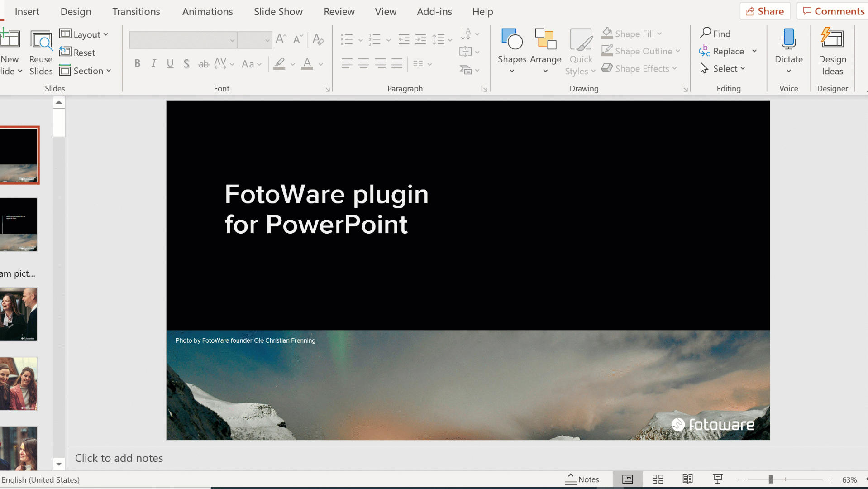Justify text in Paragraph group
The width and height of the screenshot is (868, 489).
397,64
